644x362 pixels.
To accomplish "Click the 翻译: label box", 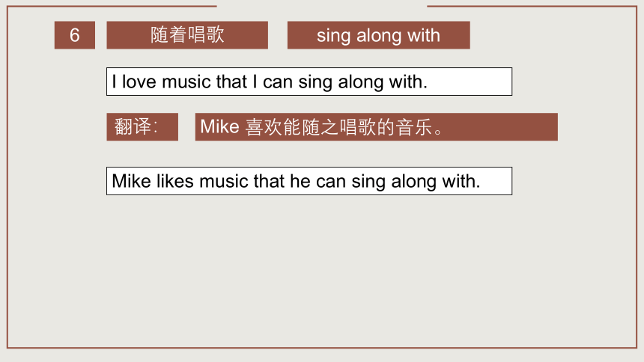I will 142,127.
